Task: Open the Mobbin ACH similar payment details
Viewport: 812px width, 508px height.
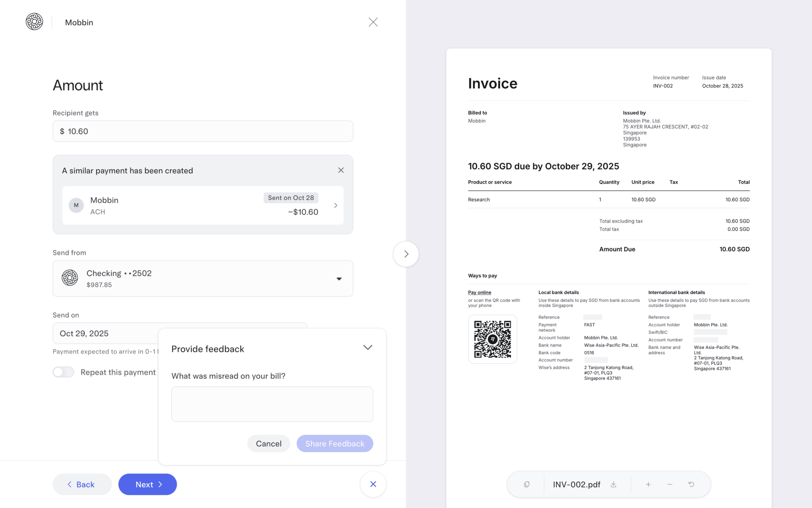Action: [203, 205]
